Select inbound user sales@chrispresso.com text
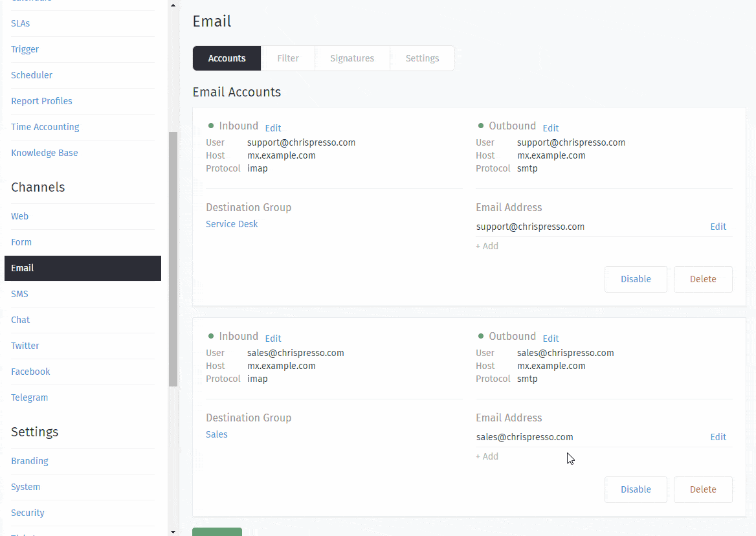This screenshot has width=756, height=536. [x=296, y=353]
